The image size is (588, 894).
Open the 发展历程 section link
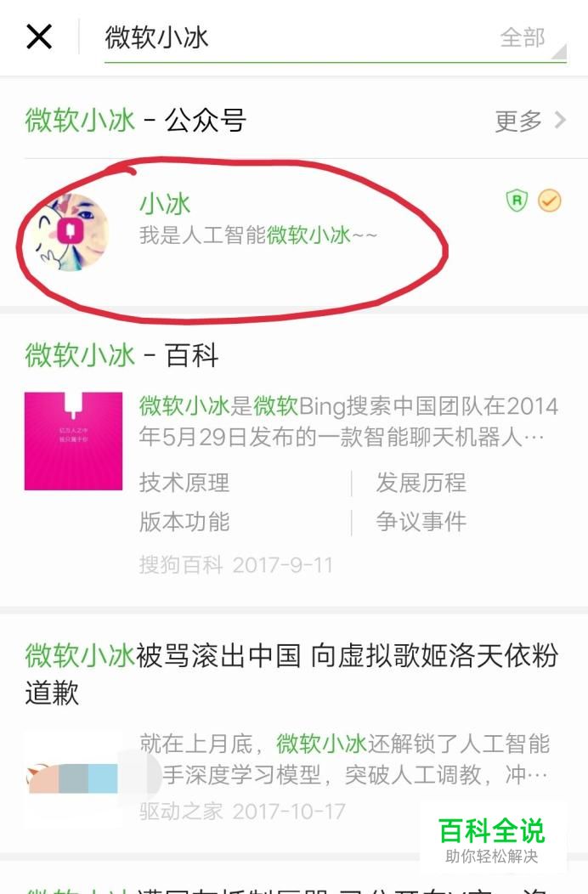421,483
